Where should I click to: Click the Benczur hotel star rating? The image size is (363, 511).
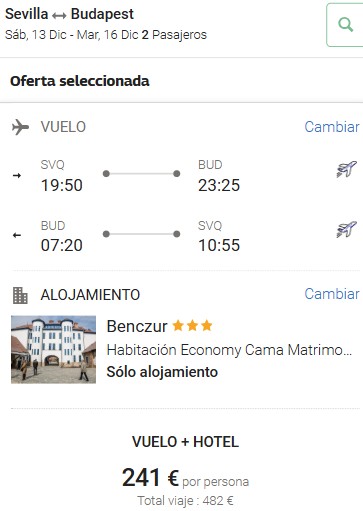(192, 325)
